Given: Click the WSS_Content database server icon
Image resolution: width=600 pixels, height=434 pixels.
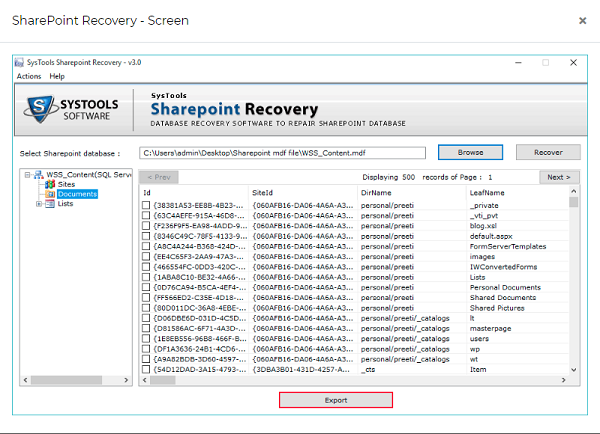Looking at the screenshot, I should point(38,174).
